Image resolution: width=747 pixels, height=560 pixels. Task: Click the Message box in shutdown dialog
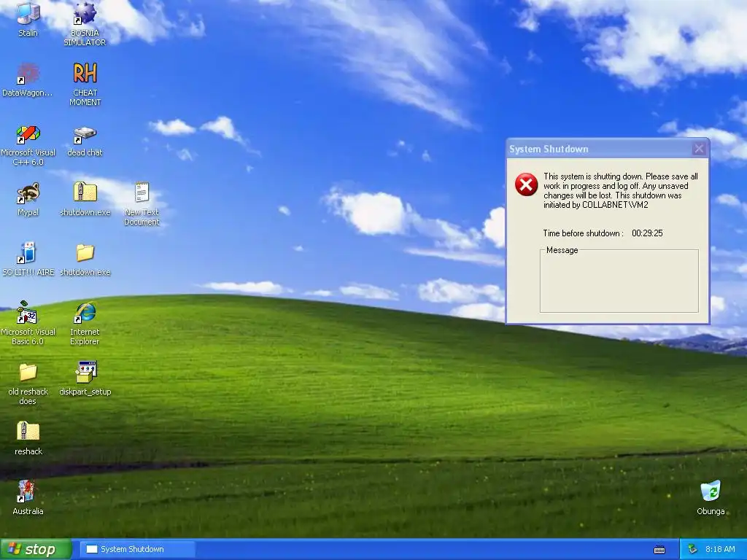(x=619, y=281)
